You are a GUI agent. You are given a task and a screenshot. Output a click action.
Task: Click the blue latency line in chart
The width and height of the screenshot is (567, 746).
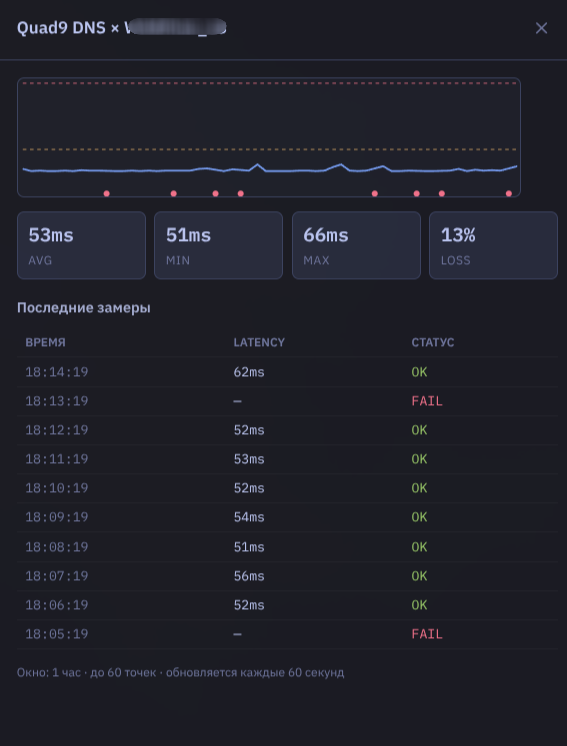[270, 169]
